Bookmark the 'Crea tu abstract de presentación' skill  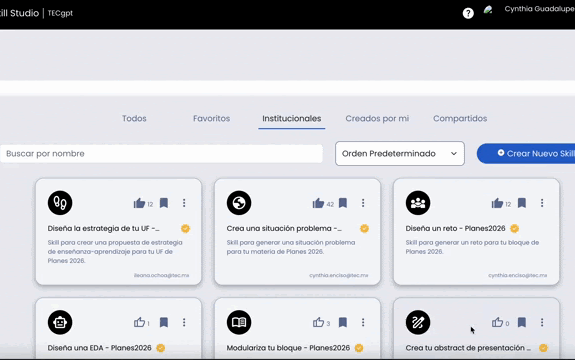521,322
